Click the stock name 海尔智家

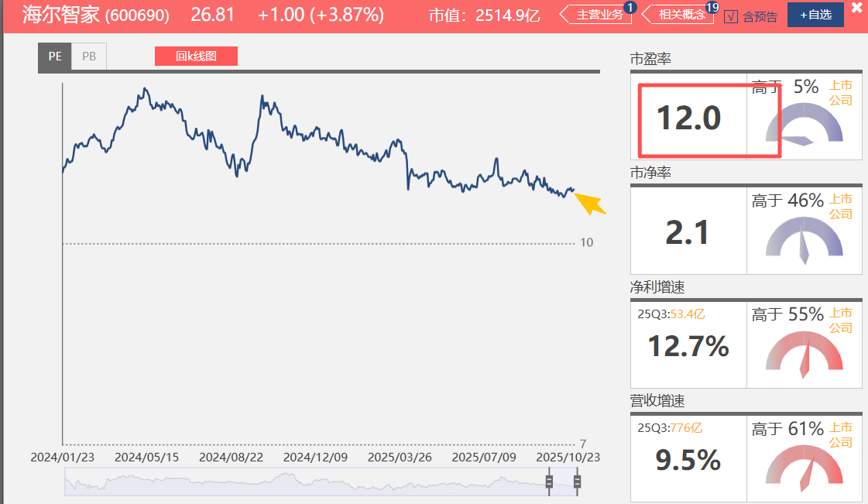tap(61, 15)
